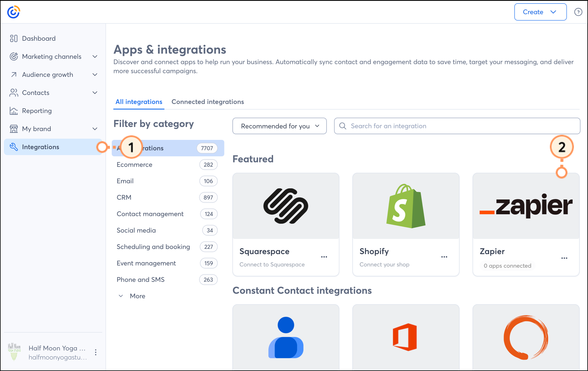588x371 pixels.
Task: Click the Audience growth arrow icon
Action: point(13,75)
